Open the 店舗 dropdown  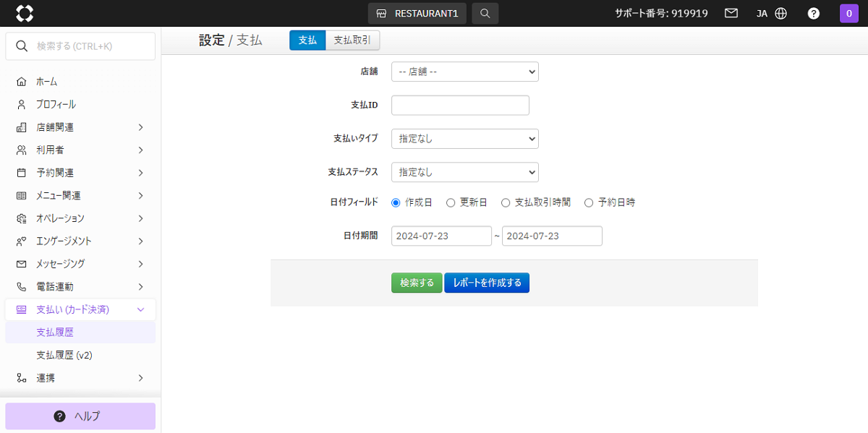point(465,72)
